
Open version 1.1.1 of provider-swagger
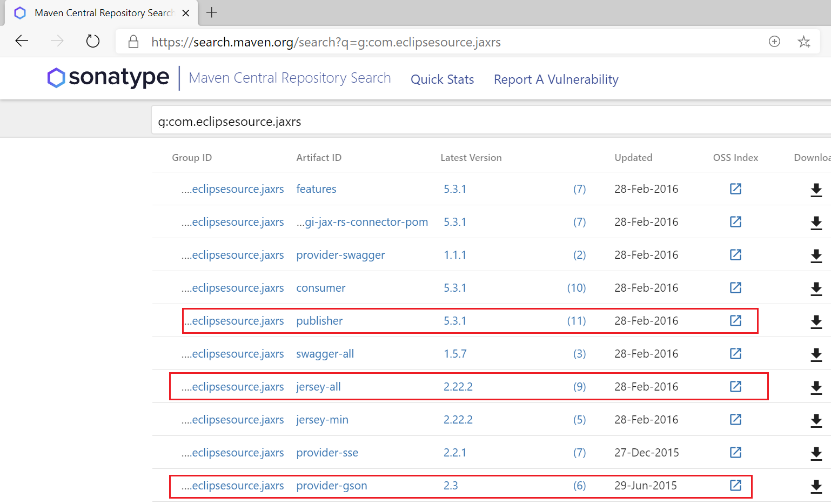tap(455, 255)
